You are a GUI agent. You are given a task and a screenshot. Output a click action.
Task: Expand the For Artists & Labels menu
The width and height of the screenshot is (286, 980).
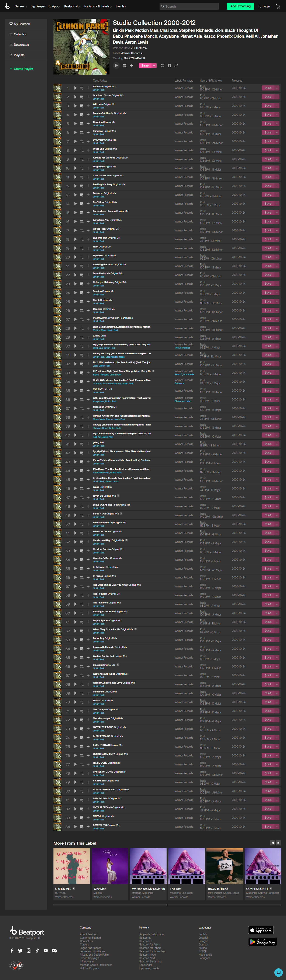(98, 7)
